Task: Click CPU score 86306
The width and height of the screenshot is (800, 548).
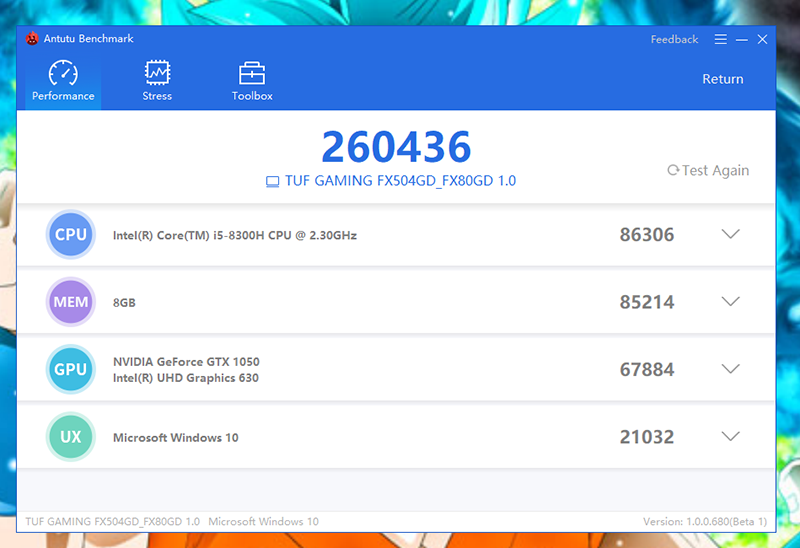Action: [x=647, y=235]
